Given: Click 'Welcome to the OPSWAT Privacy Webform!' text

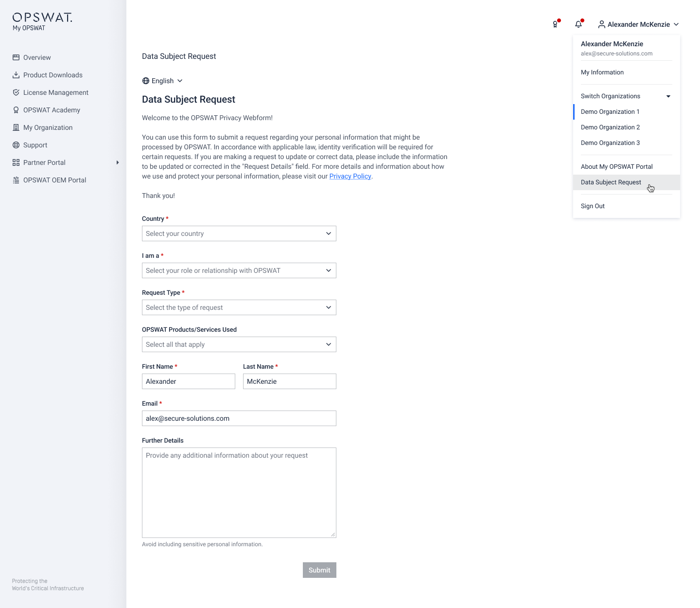Looking at the screenshot, I should 207,118.
